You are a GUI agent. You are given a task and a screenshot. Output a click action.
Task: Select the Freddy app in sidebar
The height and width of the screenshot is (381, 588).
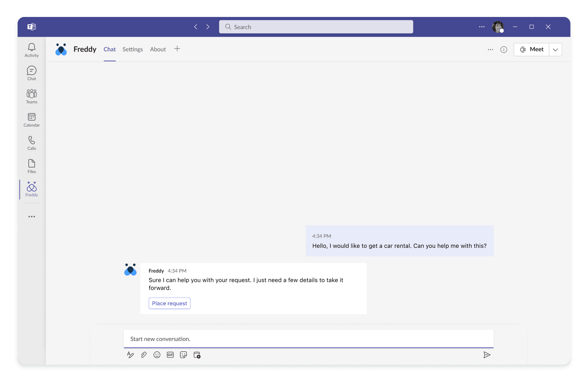(32, 189)
